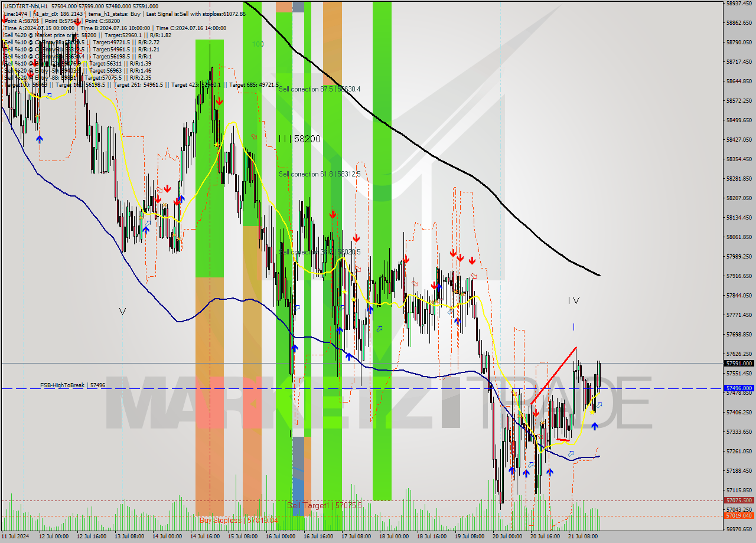Viewport: 756px width, 543px height.
Task: Click the 58644.650 price axis label
Action: point(740,81)
